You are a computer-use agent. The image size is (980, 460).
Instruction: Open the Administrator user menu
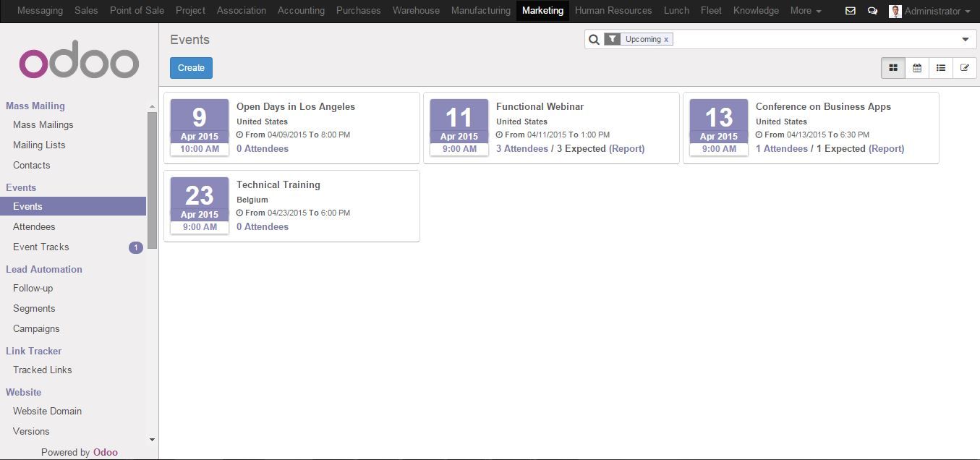[x=930, y=11]
